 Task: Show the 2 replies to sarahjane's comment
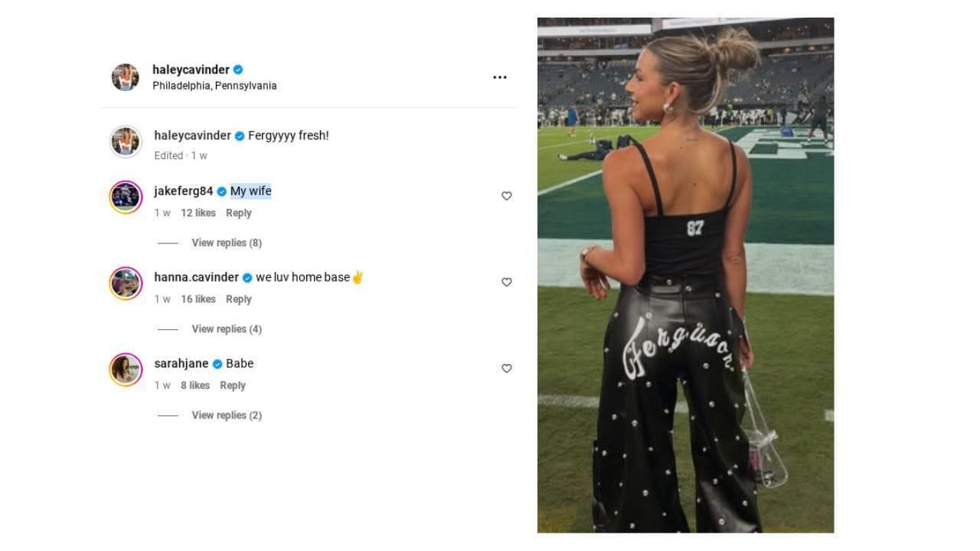[x=227, y=415]
